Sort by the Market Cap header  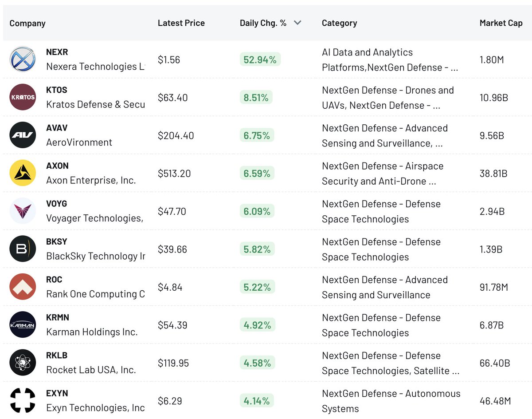coord(501,23)
